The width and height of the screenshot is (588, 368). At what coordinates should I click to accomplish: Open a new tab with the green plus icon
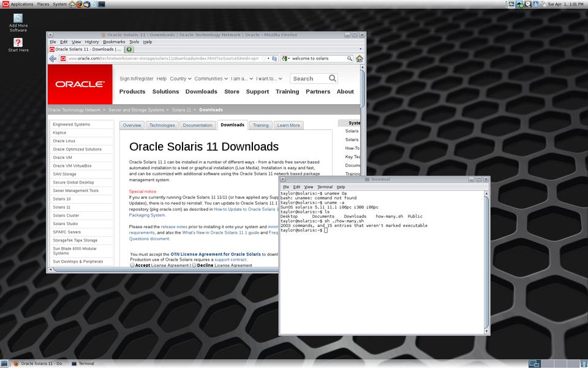click(x=129, y=49)
